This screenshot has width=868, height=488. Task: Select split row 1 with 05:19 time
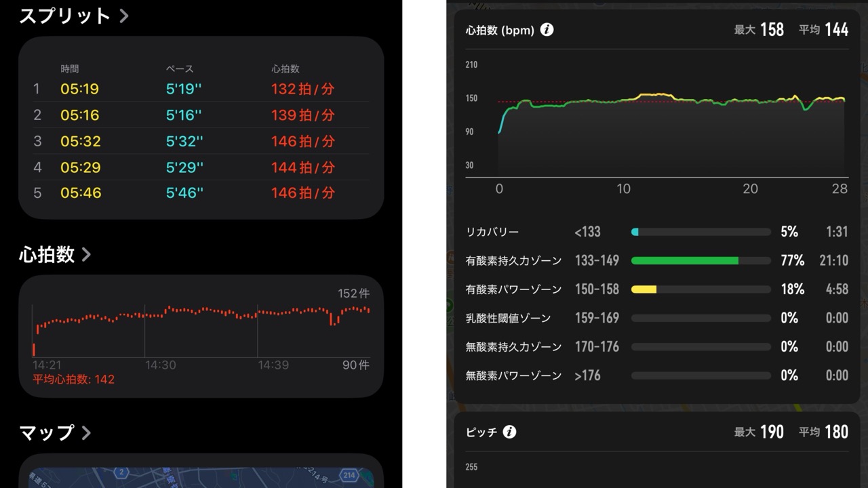(201, 89)
